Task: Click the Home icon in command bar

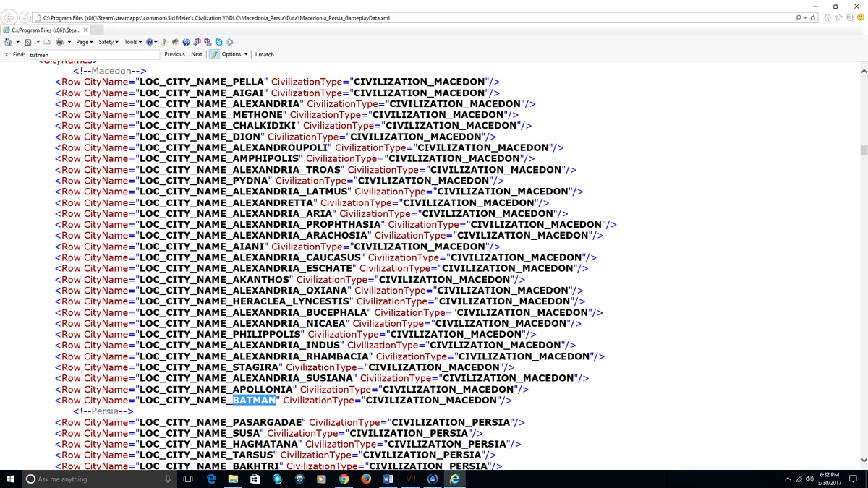Action: click(x=8, y=42)
